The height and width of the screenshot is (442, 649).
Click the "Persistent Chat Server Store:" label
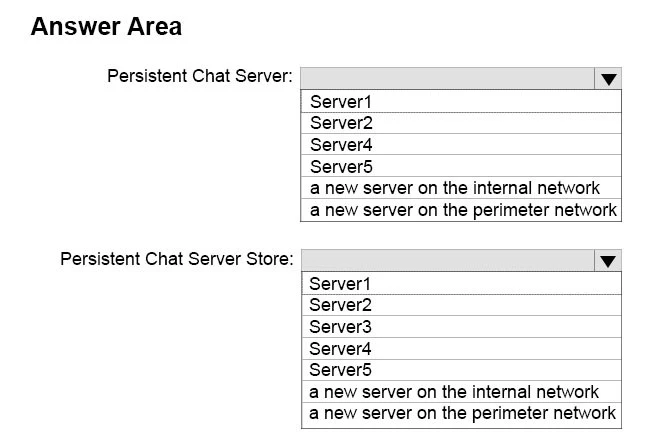point(177,259)
